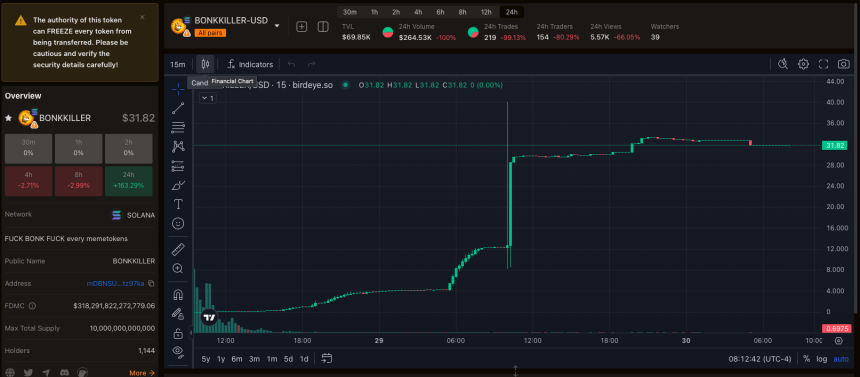This screenshot has height=377, width=860.
Task: Dismiss the FREEZE warning banner
Action: 143,17
